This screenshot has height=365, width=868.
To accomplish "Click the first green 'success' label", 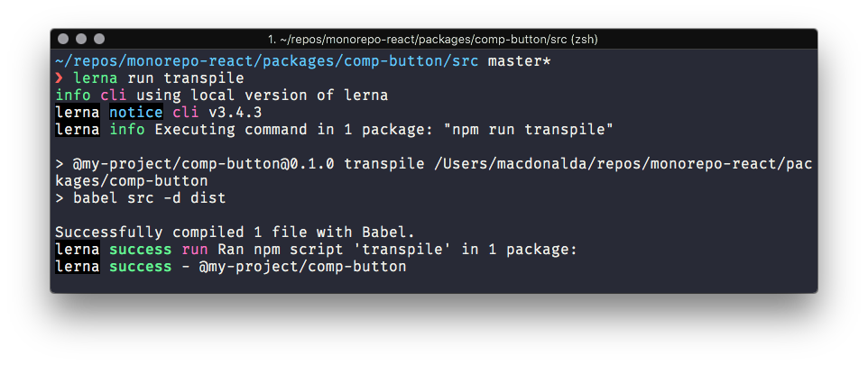I will click(141, 250).
